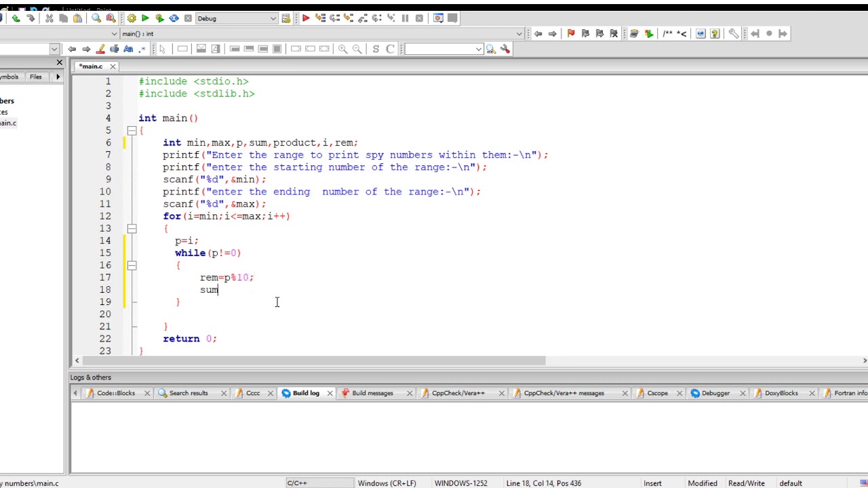Click the Zoom in magnifier icon

(342, 49)
